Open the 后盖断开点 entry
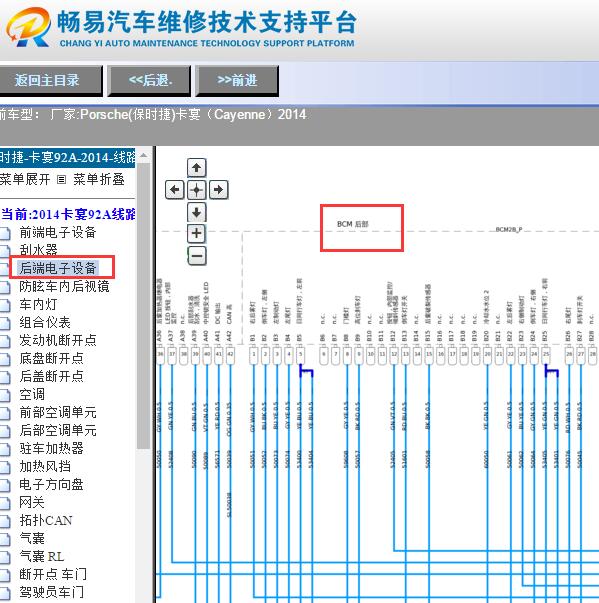This screenshot has width=599, height=603. pos(51,376)
